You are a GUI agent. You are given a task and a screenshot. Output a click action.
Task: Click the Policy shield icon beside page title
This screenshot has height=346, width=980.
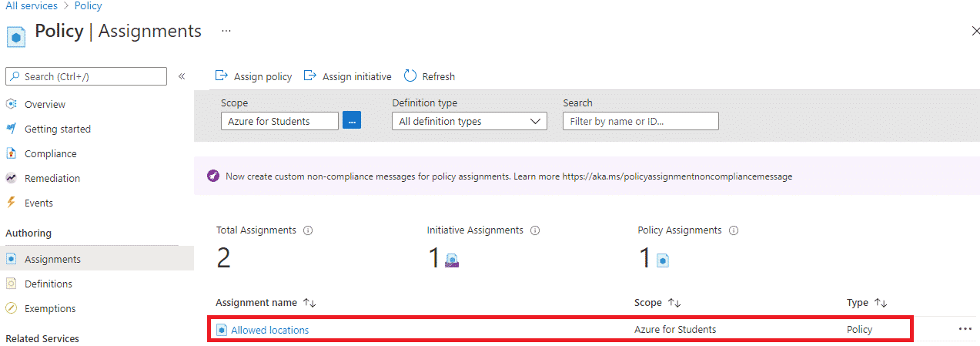click(x=16, y=36)
